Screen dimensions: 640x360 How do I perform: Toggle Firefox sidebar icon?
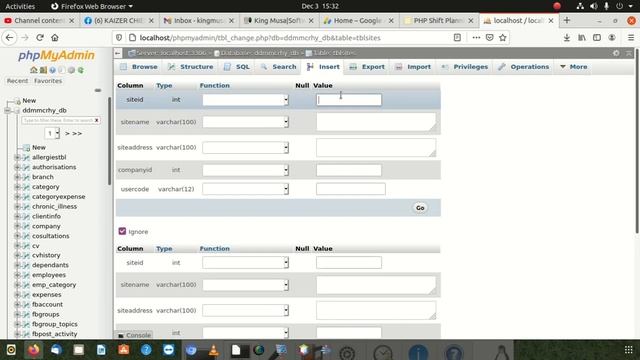tap(597, 38)
